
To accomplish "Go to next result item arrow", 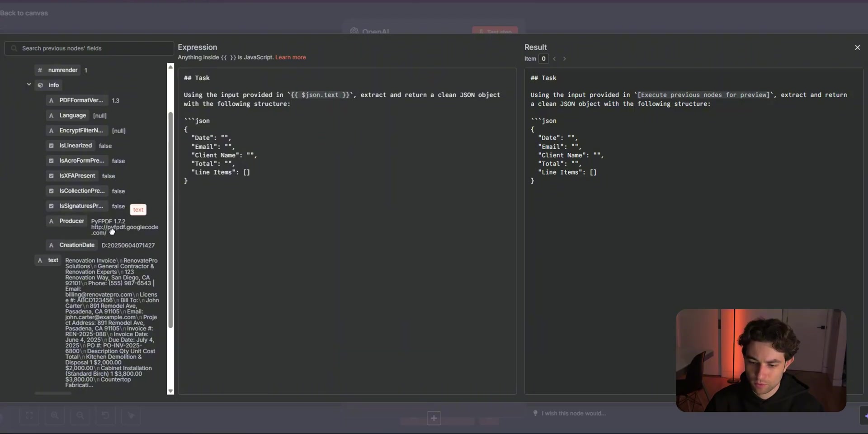I will (564, 59).
